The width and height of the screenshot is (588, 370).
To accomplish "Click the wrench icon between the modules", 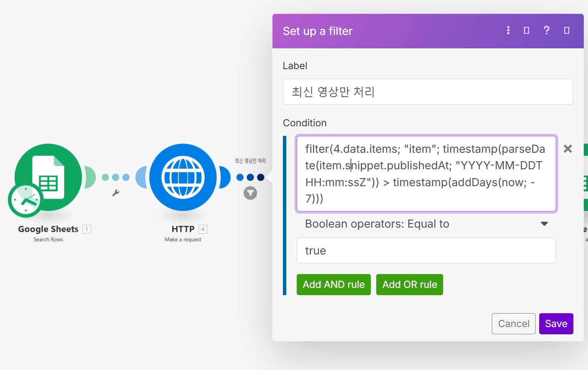I will (x=116, y=193).
